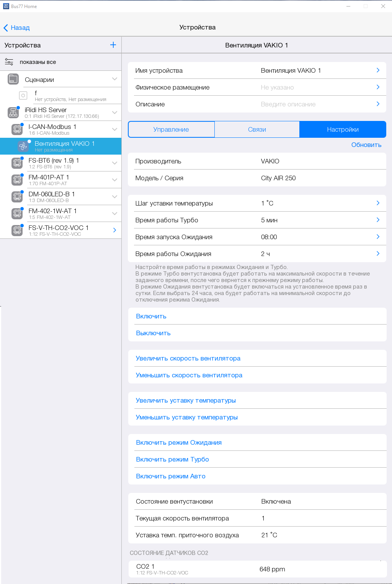Click the Bus77 Home app icon in title bar
392x584 pixels.
pos(6,6)
